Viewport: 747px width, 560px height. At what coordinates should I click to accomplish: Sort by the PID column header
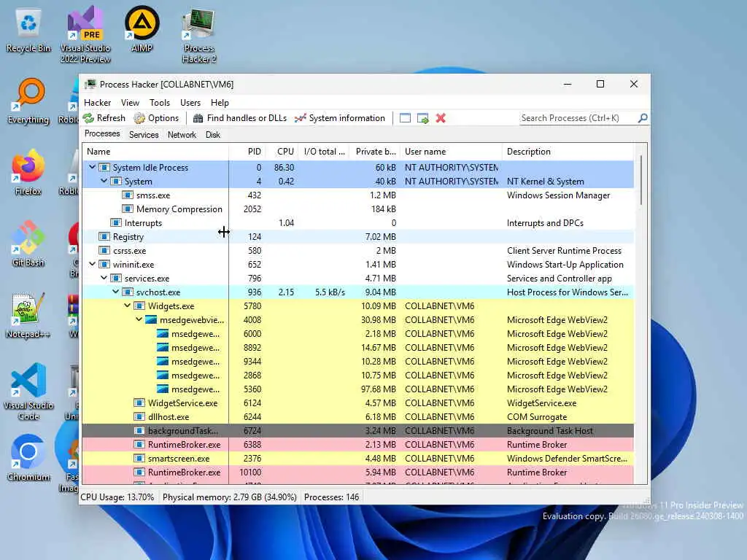(247, 152)
